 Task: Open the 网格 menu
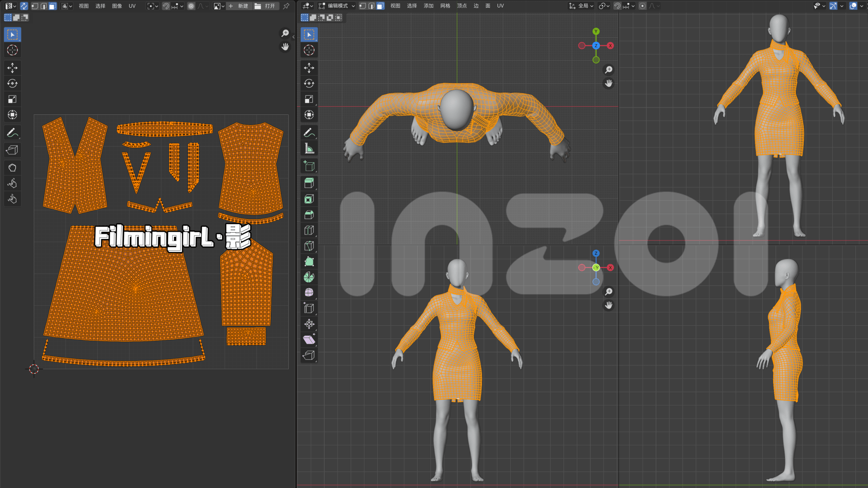tap(445, 6)
